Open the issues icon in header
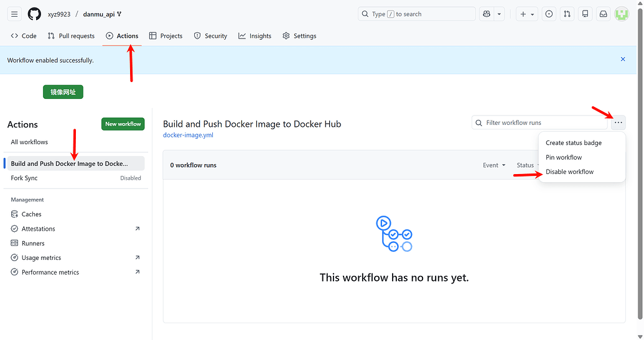 (x=549, y=14)
